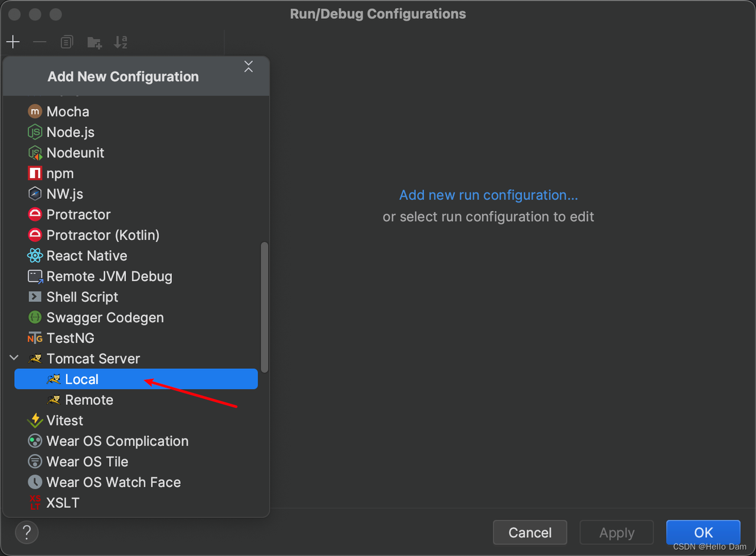
Task: Choose the Shell Script label
Action: point(82,297)
